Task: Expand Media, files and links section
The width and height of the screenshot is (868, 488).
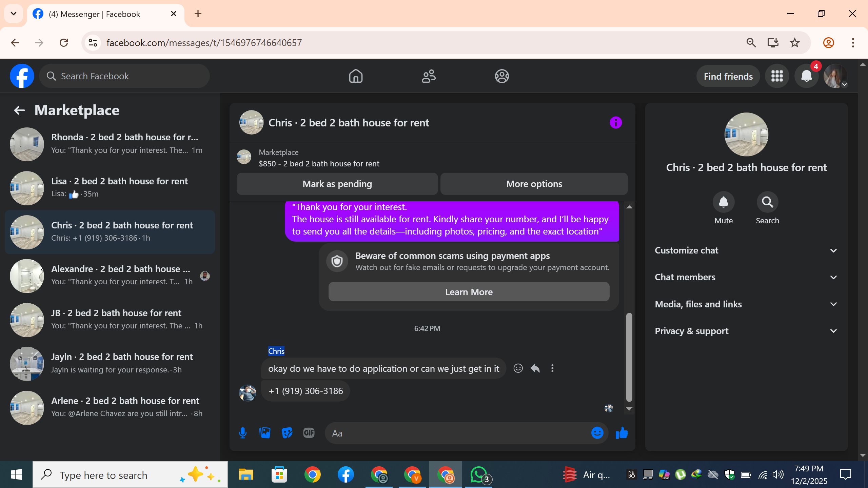Action: pyautogui.click(x=746, y=304)
